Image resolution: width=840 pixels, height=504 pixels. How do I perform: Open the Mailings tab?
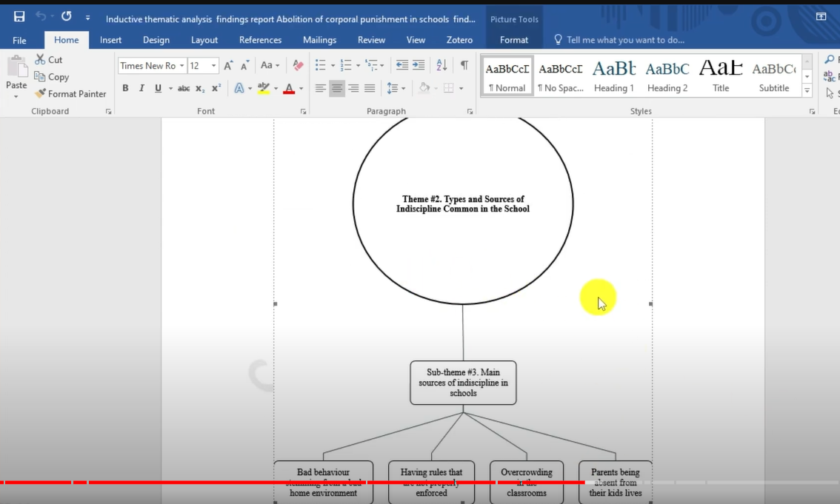click(319, 40)
